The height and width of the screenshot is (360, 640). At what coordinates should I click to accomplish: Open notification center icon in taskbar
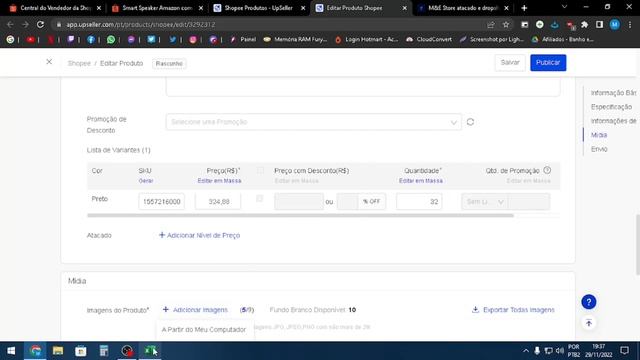(x=624, y=351)
